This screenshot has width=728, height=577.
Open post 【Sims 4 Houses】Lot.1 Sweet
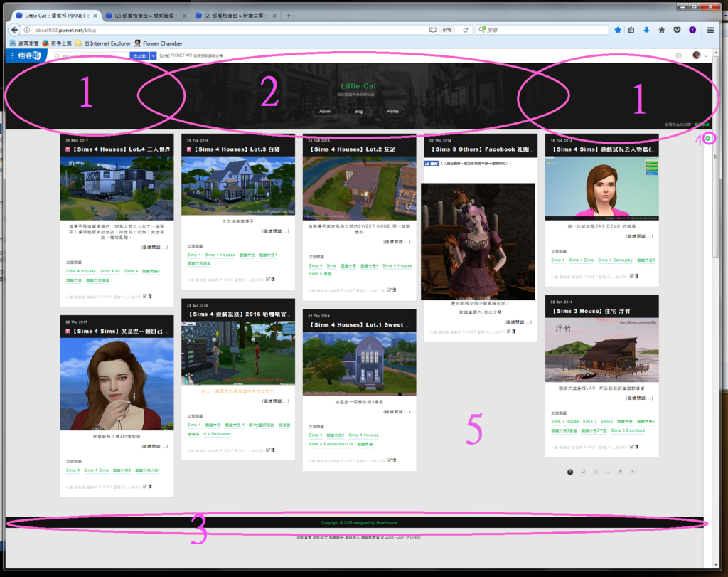pos(359,324)
